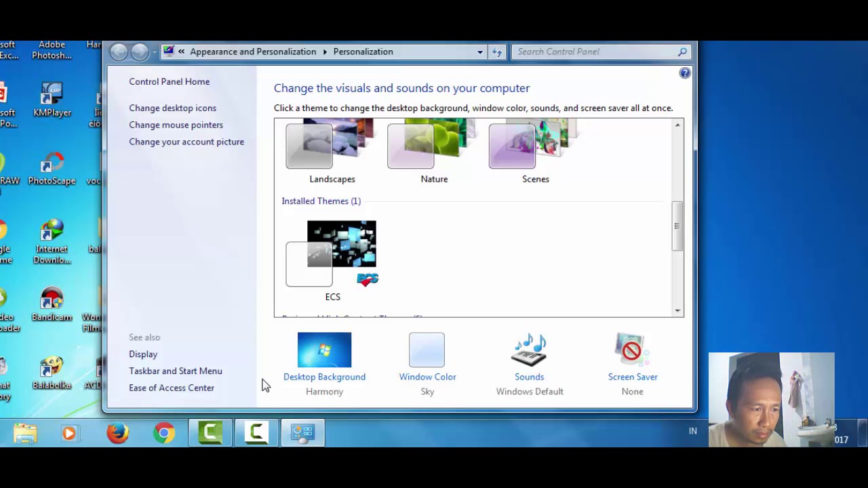This screenshot has height=488, width=868.
Task: Launch Firefox from the taskbar
Action: (x=117, y=433)
